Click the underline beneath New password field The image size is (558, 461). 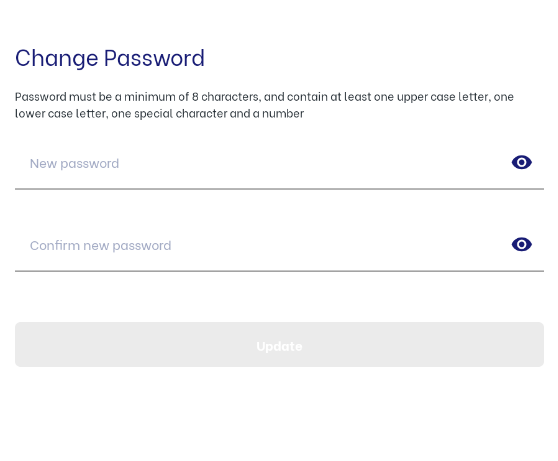pos(279,189)
